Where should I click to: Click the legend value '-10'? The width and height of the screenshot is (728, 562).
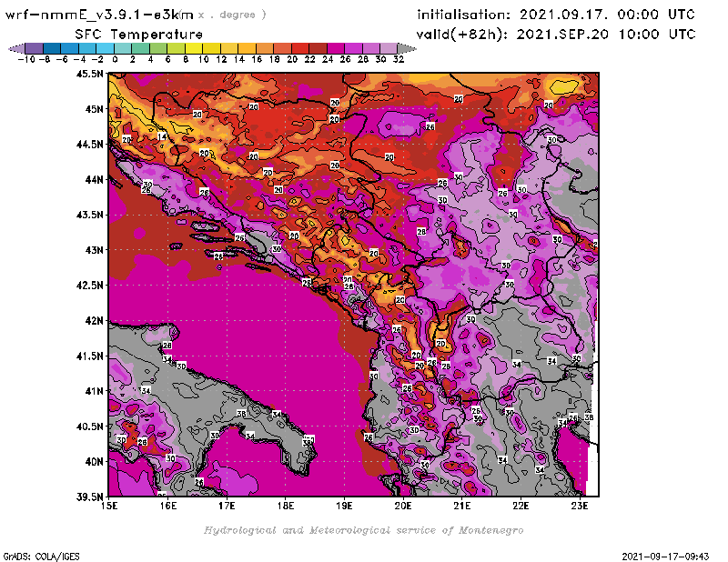[x=26, y=59]
